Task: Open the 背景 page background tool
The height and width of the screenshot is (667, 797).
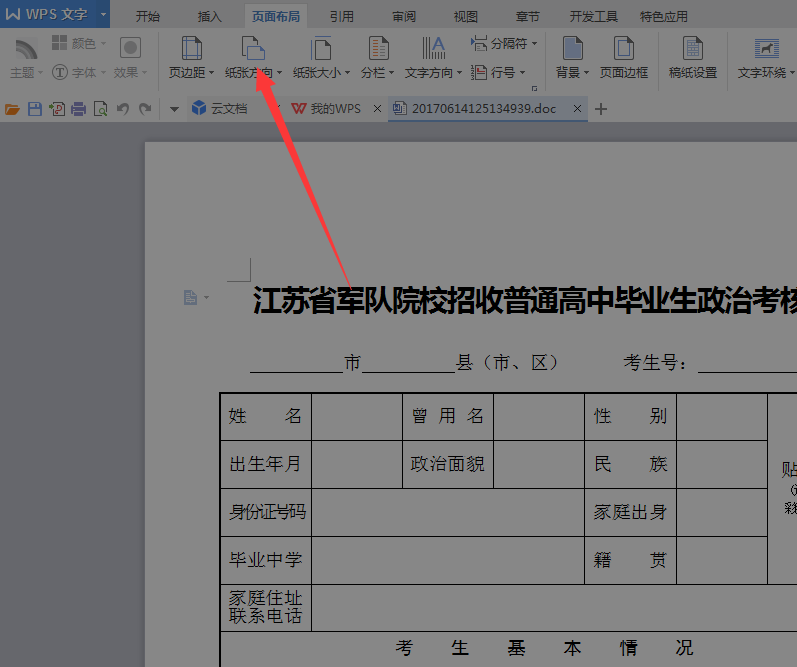Action: (x=572, y=58)
